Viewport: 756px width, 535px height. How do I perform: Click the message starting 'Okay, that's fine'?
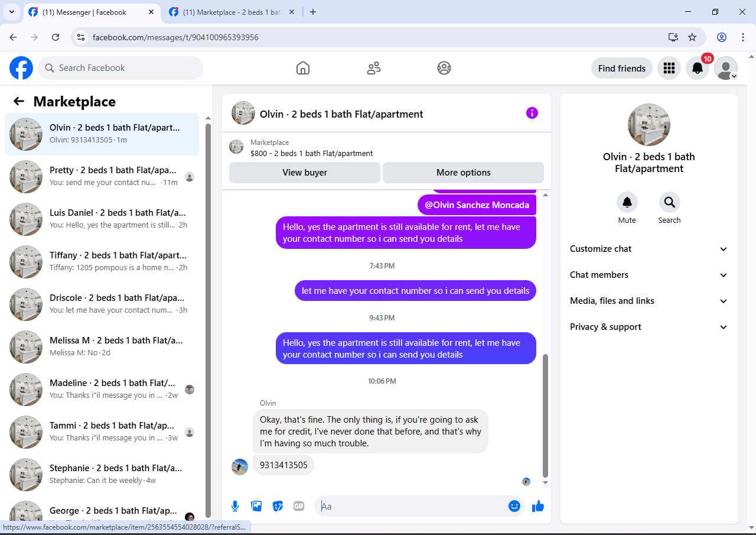(370, 432)
